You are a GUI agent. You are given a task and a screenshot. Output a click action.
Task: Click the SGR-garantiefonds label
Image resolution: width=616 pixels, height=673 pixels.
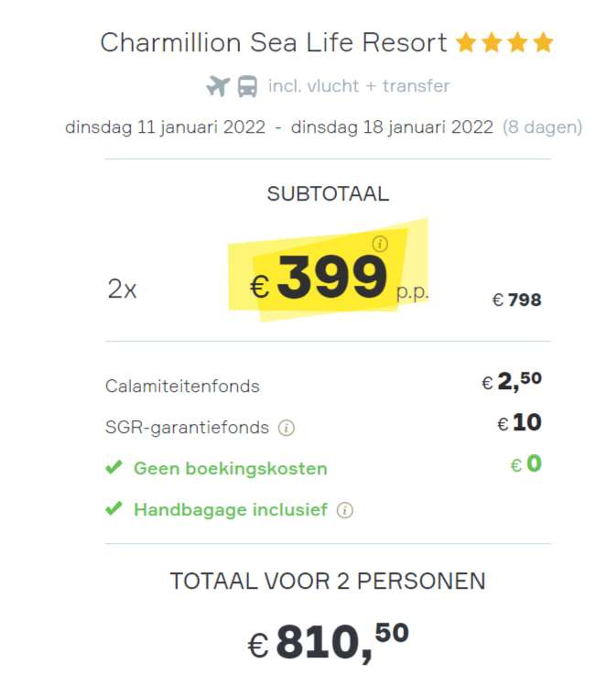(x=187, y=428)
